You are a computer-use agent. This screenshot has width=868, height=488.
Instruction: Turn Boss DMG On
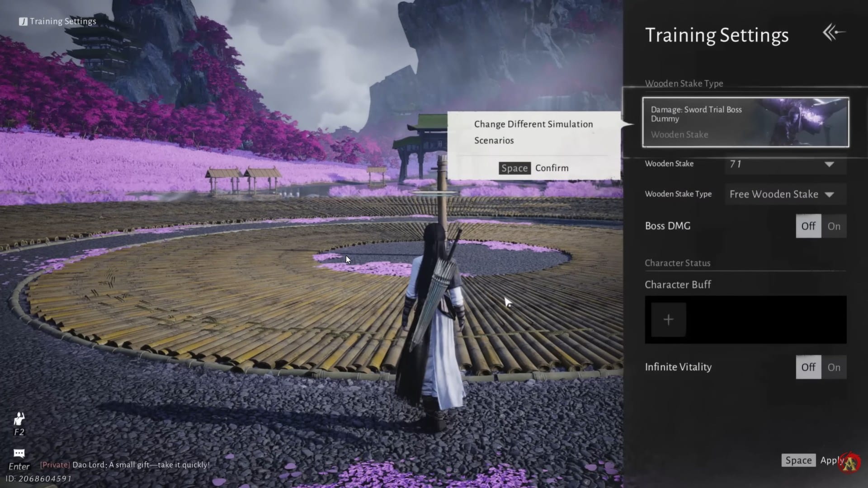834,226
